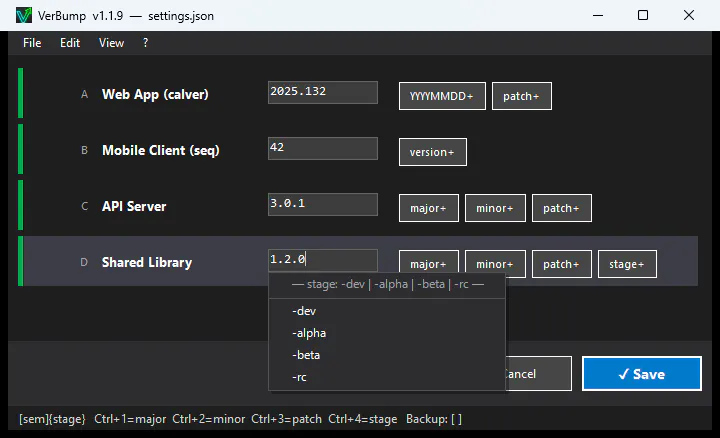Click row letter B
Image resolution: width=720 pixels, height=438 pixels.
[x=84, y=150]
